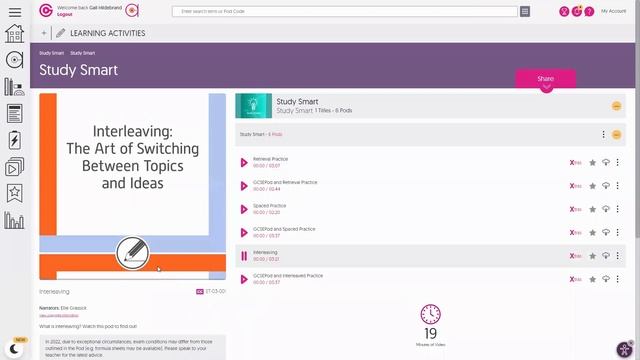Open the pink help question mark icon

(x=589, y=11)
